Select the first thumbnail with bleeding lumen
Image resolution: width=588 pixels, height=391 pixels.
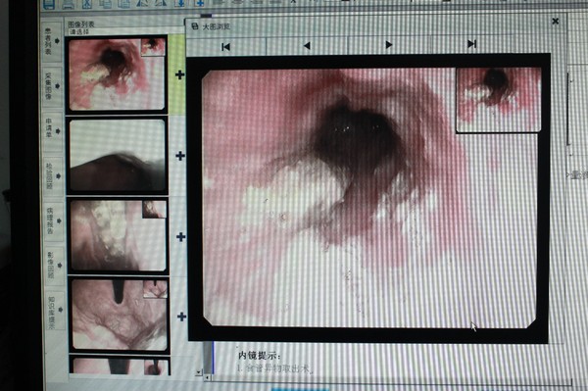117,74
